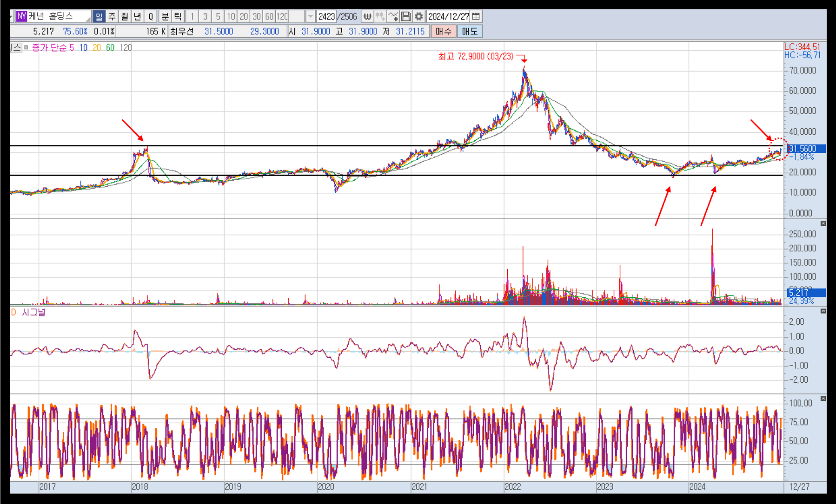Select the 30 interval button

click(257, 17)
